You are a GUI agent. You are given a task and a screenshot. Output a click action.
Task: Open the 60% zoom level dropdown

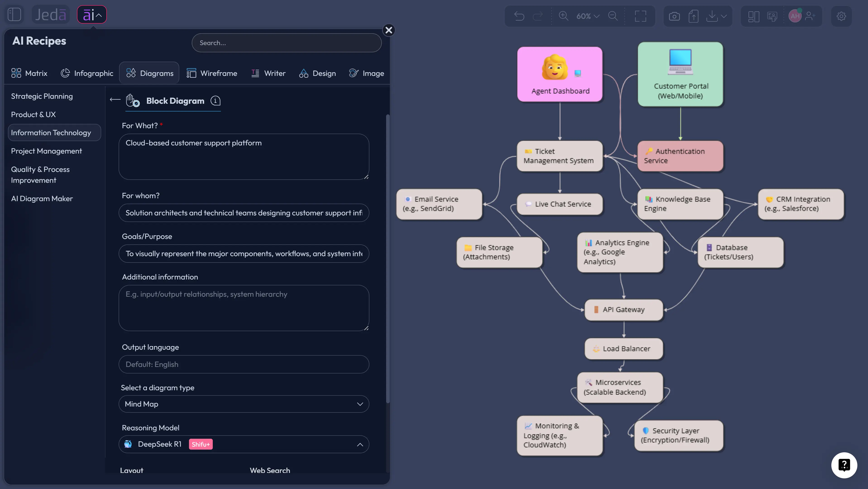point(588,16)
